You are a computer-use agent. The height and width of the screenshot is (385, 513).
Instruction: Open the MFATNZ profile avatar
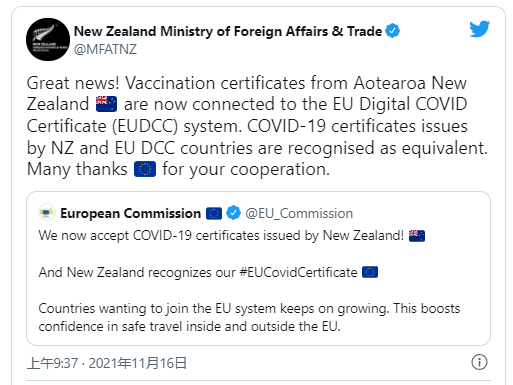(x=48, y=40)
